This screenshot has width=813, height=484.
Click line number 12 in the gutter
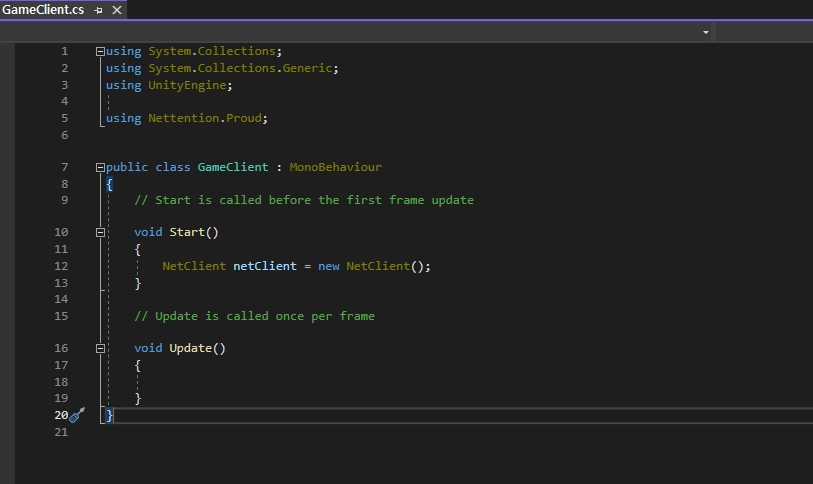tap(62, 266)
